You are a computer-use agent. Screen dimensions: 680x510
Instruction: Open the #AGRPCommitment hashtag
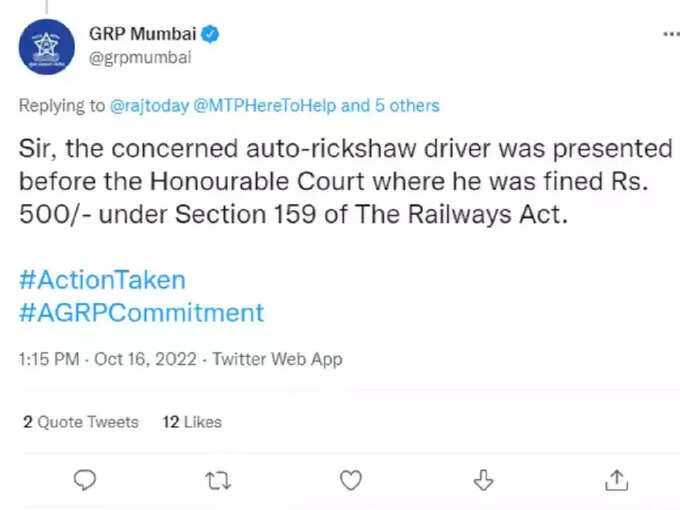[141, 313]
